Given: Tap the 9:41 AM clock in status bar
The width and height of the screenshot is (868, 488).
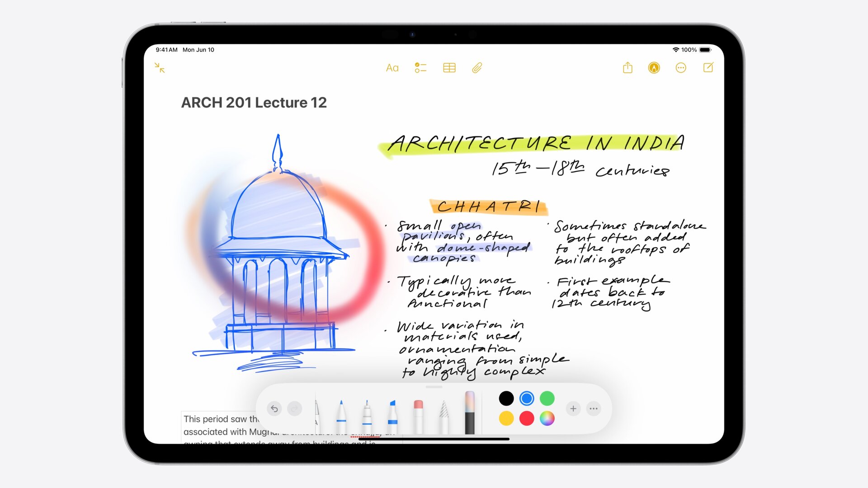Looking at the screenshot, I should 166,50.
